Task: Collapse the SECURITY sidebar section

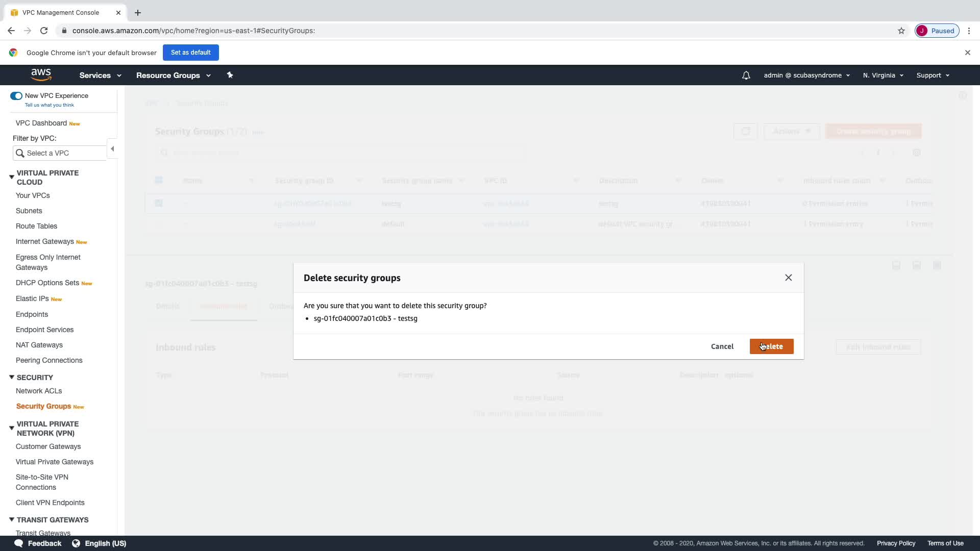Action: [12, 377]
